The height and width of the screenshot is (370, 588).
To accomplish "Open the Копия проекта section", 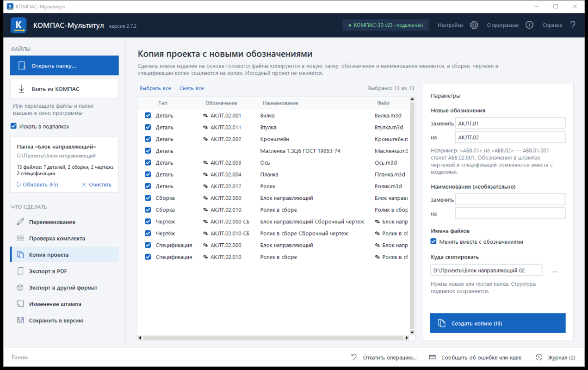I will (65, 255).
